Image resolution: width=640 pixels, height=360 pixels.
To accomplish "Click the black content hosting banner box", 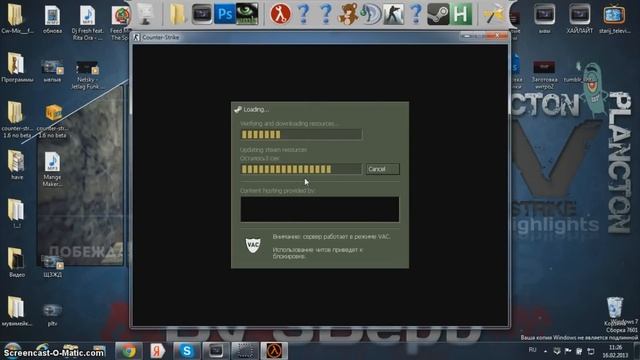I will [x=320, y=209].
